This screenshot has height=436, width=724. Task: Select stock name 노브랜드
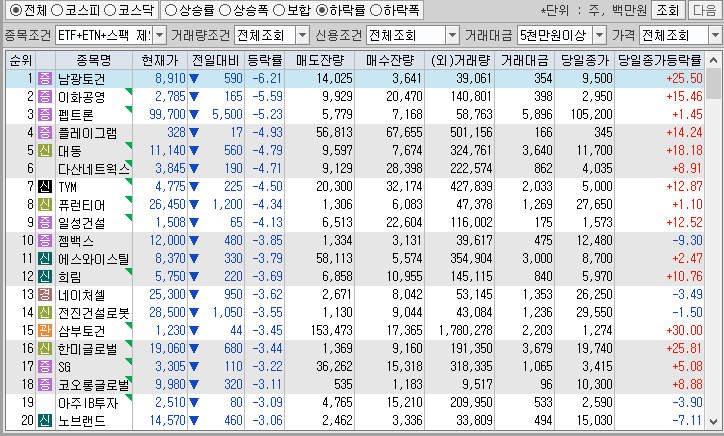pos(82,421)
